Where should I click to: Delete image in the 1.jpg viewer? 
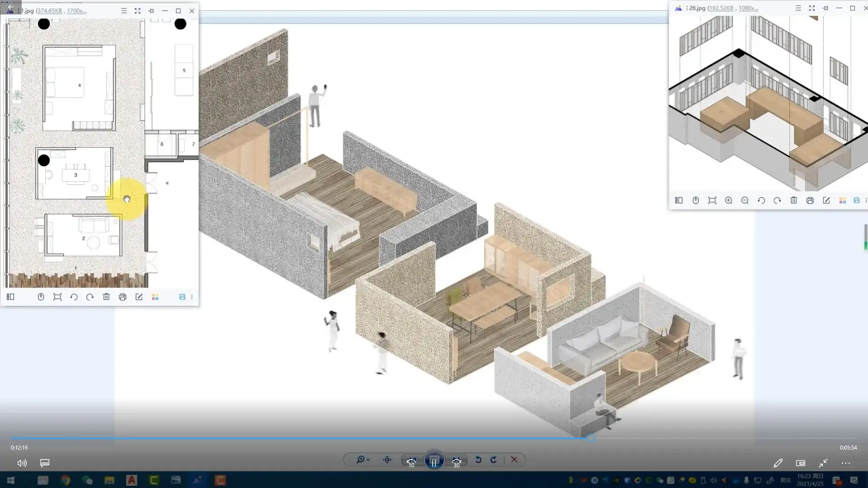106,297
